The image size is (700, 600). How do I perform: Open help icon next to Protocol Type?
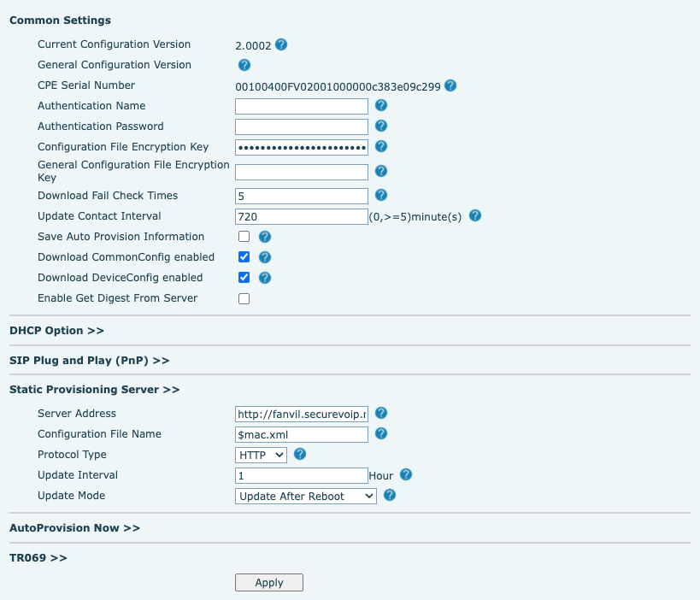(300, 455)
